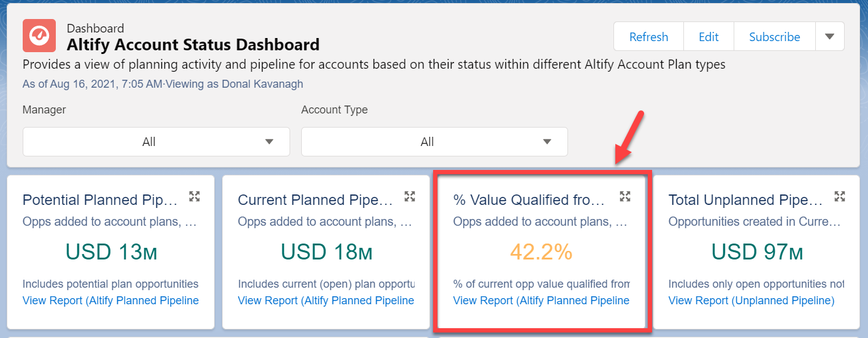Click the Account Type filter label
The height and width of the screenshot is (338, 868).
[x=334, y=110]
